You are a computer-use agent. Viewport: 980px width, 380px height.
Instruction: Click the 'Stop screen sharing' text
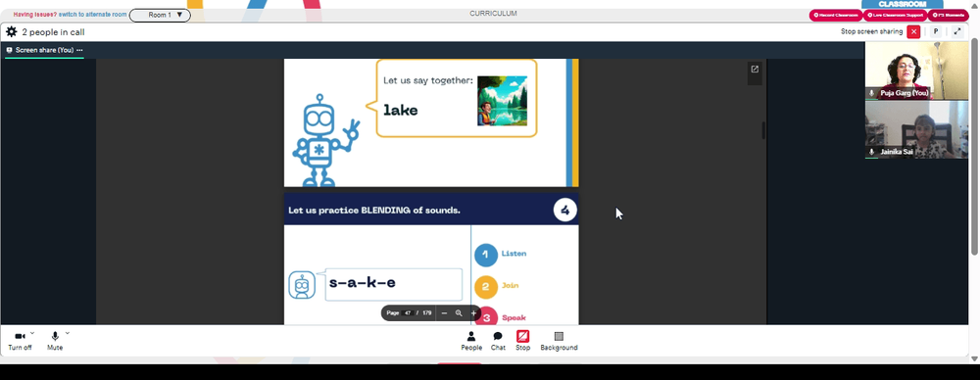[872, 32]
